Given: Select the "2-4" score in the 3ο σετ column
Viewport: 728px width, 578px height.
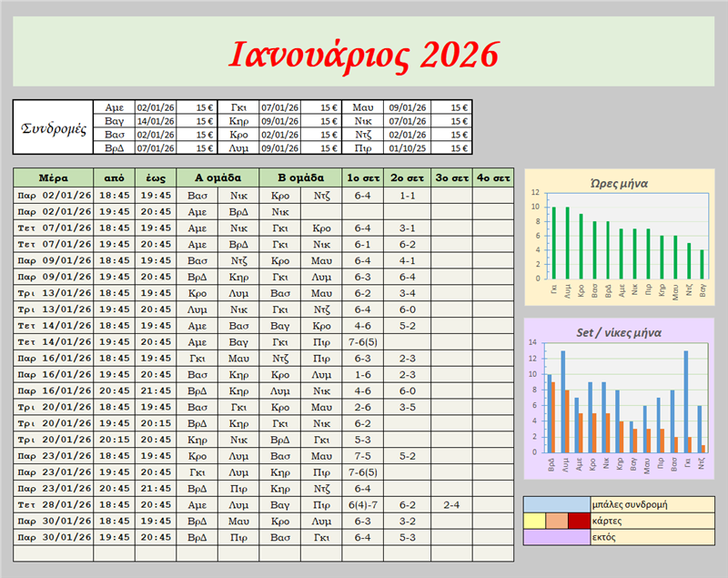Looking at the screenshot, I should (450, 504).
